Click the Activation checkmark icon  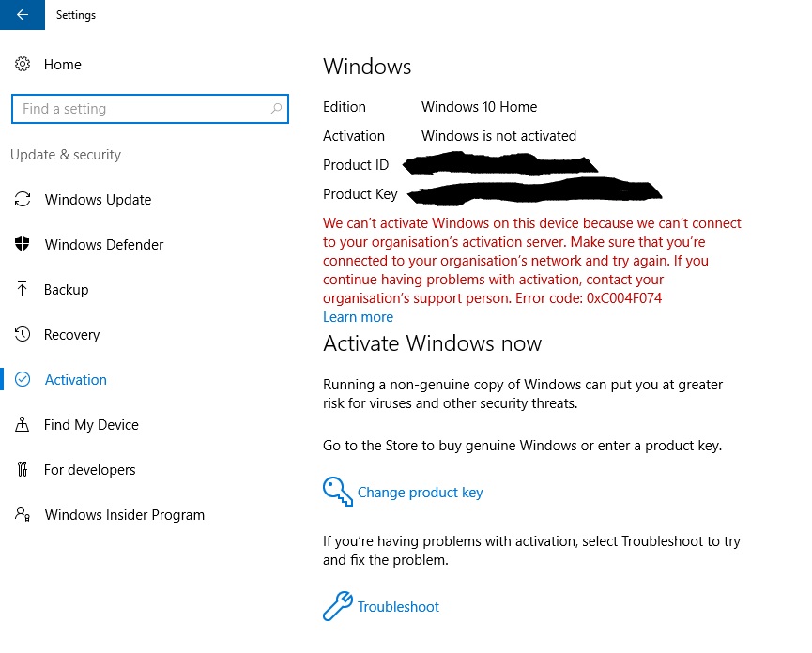pyautogui.click(x=23, y=379)
